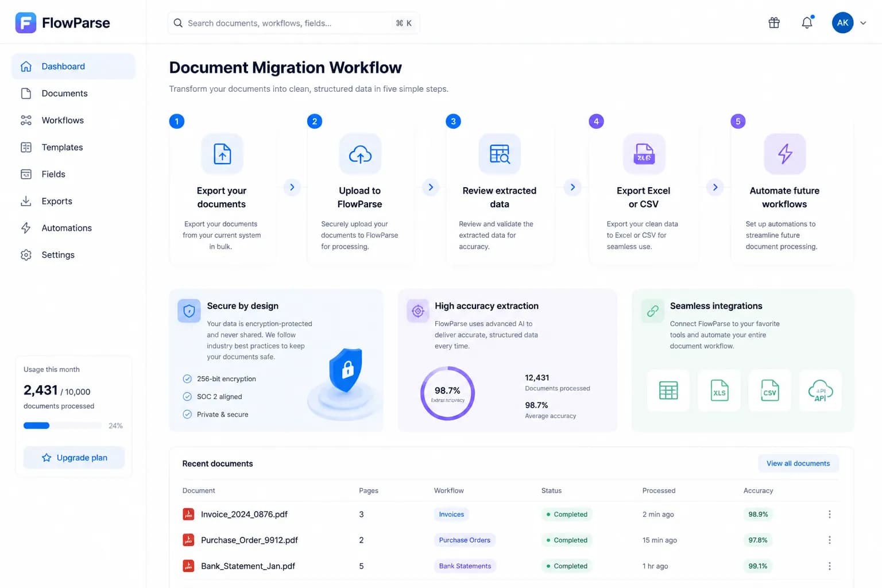Open the gift rewards icon
The width and height of the screenshot is (882, 588).
click(x=774, y=23)
